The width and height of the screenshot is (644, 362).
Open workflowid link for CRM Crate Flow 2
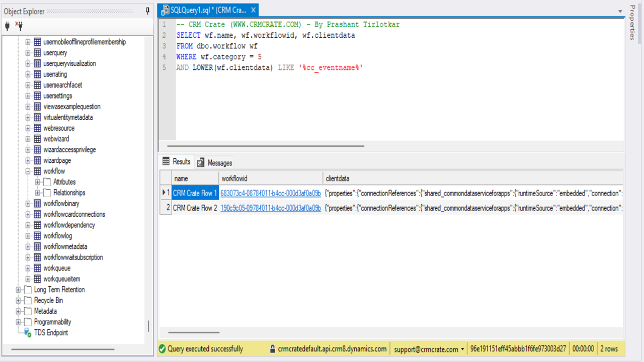[x=271, y=208]
